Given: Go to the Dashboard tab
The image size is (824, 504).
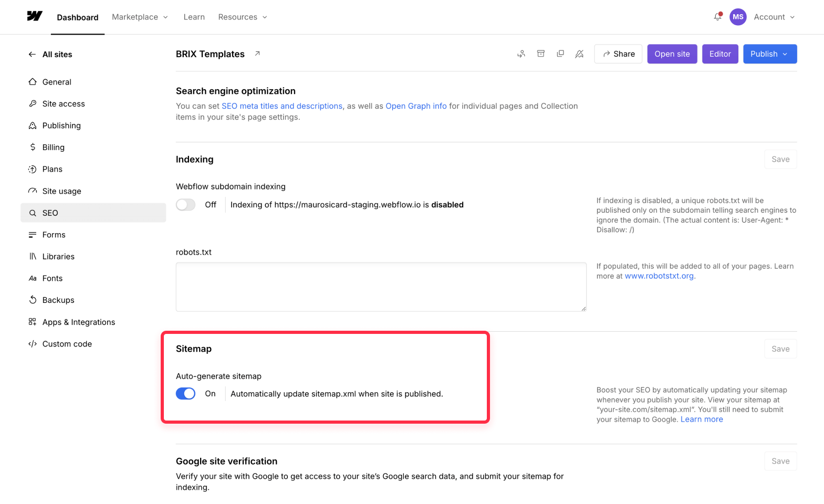Looking at the screenshot, I should 78,17.
